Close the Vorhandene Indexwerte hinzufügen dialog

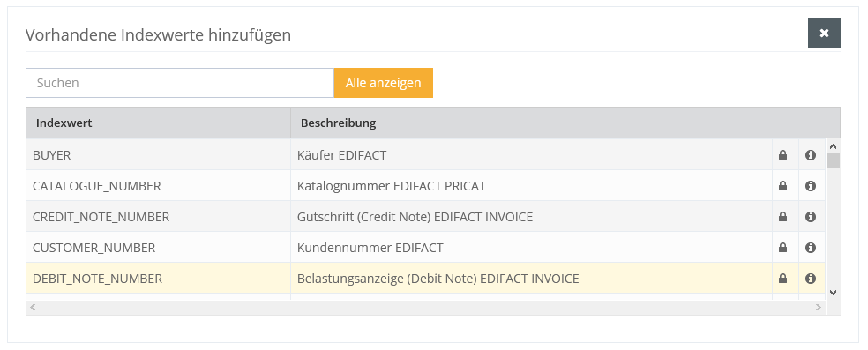click(824, 33)
